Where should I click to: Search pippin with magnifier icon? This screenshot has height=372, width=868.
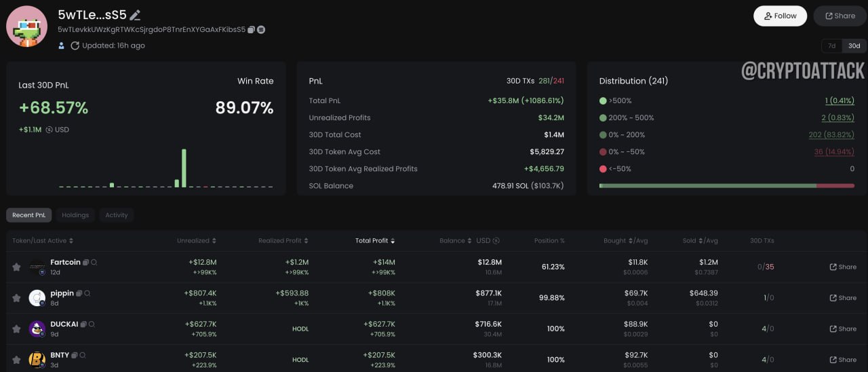(87, 293)
